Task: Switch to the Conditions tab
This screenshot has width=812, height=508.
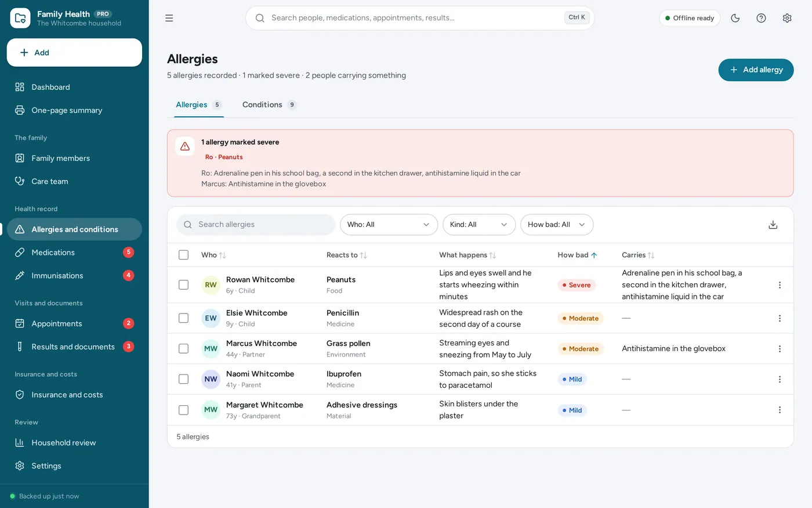Action: [269, 105]
